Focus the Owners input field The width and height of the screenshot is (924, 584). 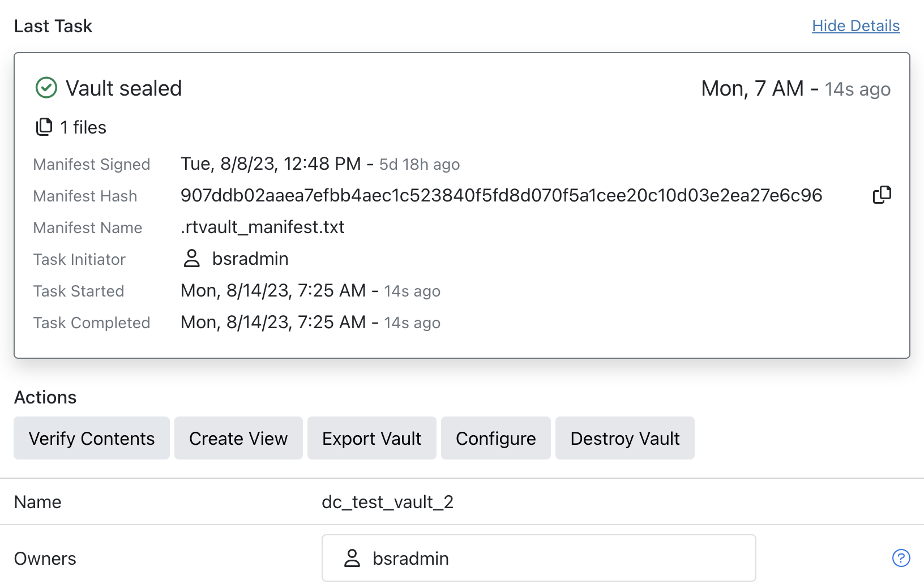[566, 559]
